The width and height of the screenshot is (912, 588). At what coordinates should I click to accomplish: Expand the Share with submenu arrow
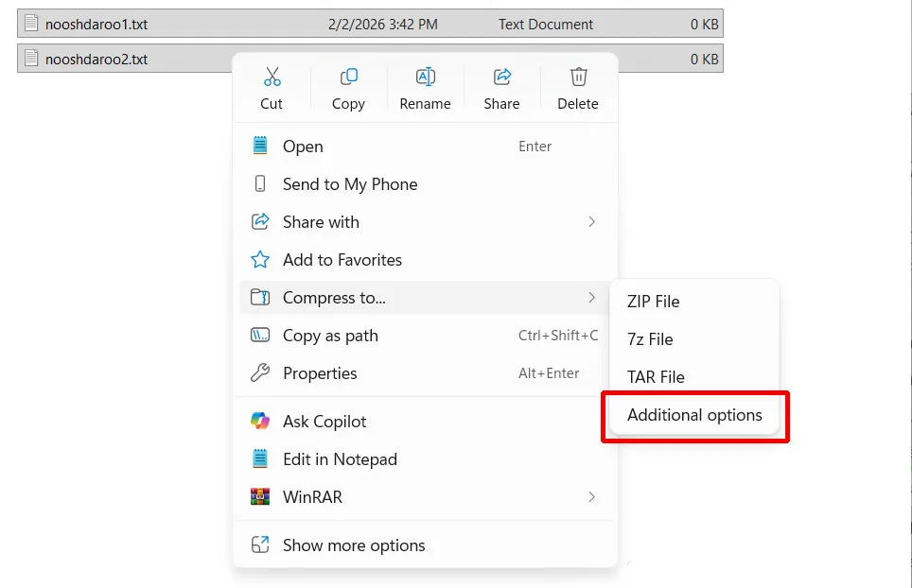tap(591, 222)
